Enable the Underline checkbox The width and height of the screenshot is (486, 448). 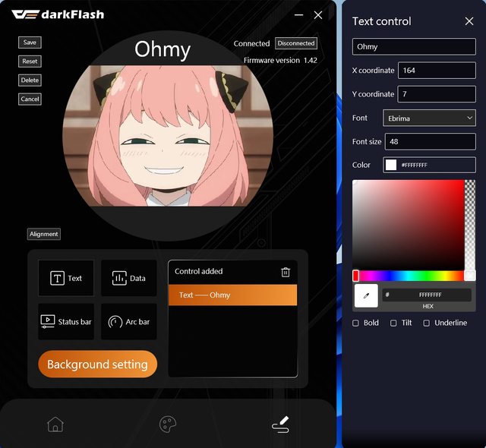click(426, 323)
